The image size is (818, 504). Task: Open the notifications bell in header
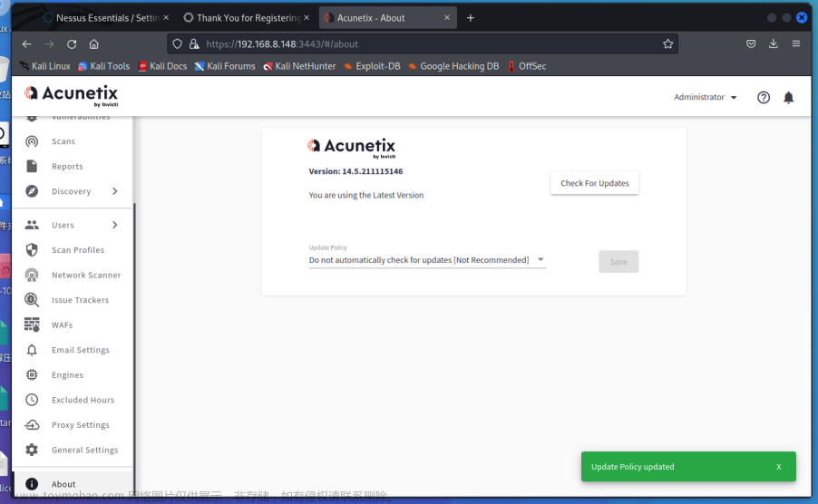[x=788, y=98]
